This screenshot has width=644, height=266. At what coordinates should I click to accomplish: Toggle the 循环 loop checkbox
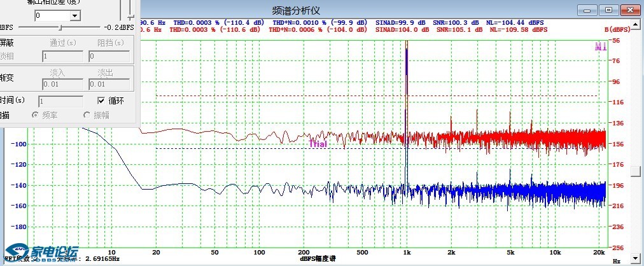click(x=101, y=101)
